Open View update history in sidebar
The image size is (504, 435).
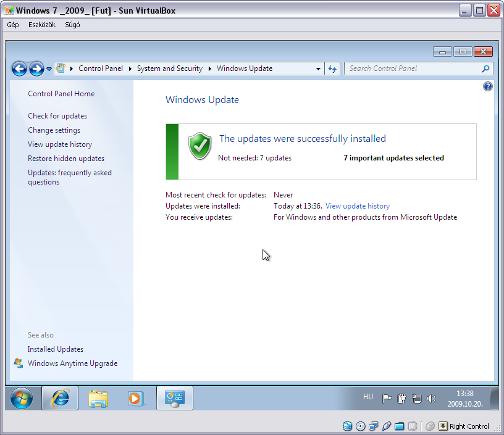(x=60, y=144)
